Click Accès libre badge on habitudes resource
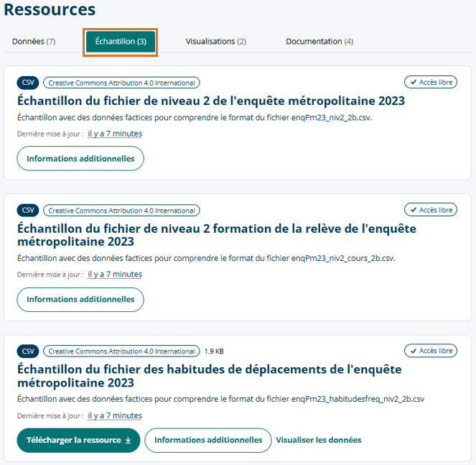Screen dimensions: 476x465 [x=431, y=351]
